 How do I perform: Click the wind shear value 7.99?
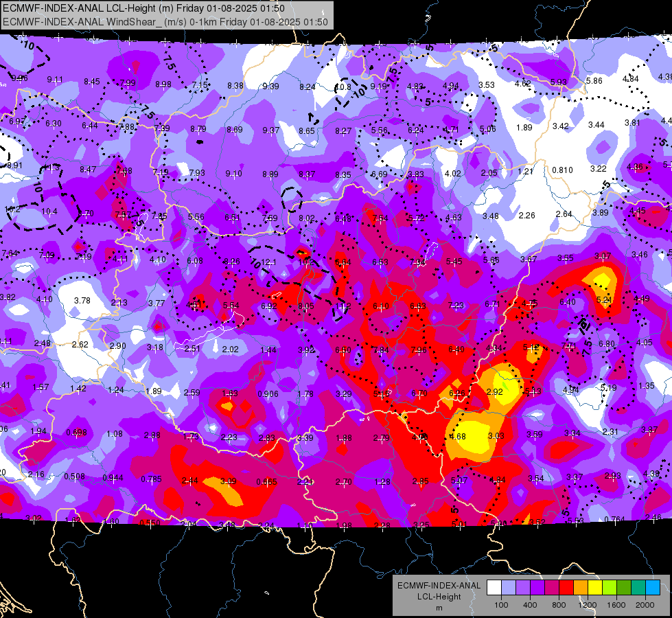point(128,83)
